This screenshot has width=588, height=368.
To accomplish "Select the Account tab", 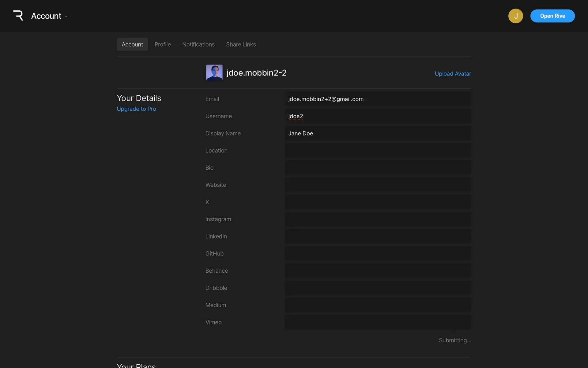I will tap(132, 44).
